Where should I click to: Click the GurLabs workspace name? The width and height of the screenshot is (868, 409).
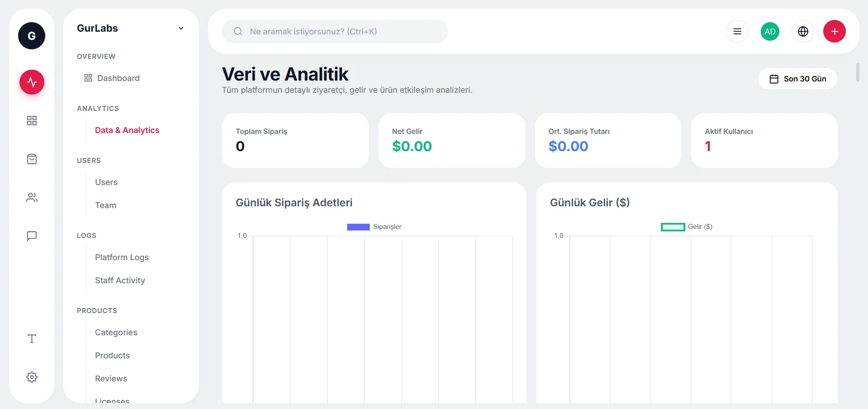(97, 28)
